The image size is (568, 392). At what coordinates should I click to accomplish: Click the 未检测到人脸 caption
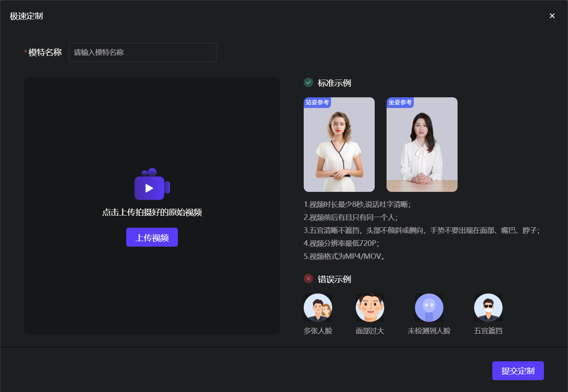coord(429,331)
